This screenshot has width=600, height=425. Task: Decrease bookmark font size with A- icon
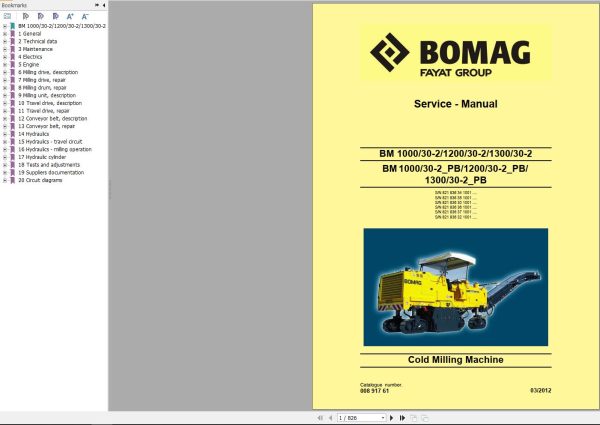click(x=85, y=16)
